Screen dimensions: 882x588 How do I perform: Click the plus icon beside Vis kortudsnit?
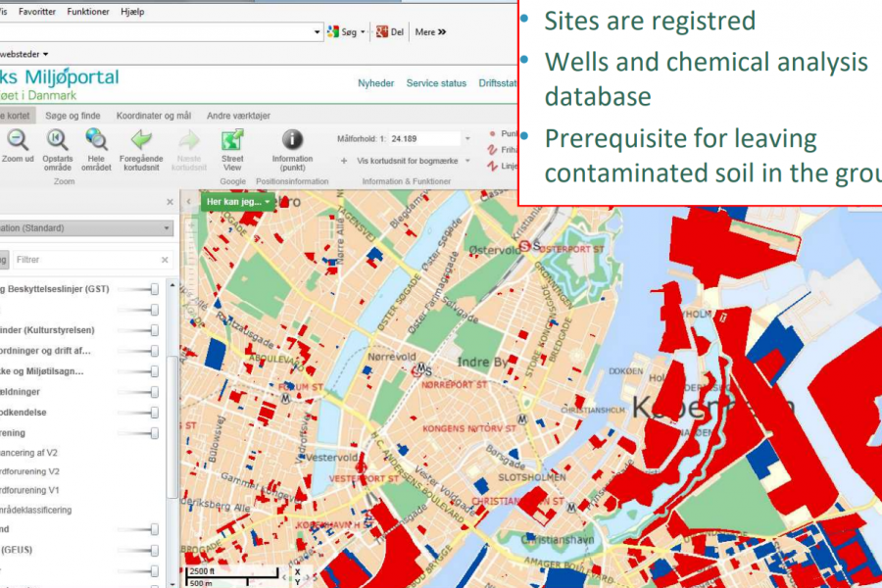(x=344, y=161)
